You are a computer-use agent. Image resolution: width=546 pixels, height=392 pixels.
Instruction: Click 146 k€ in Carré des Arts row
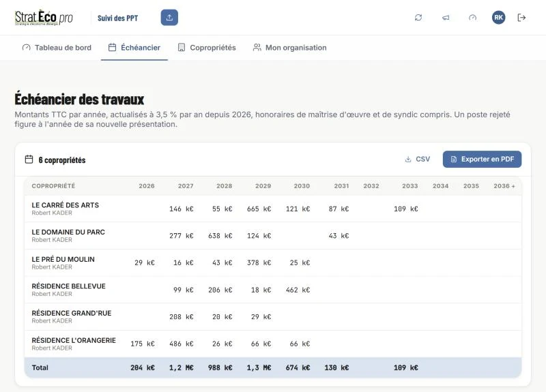[x=182, y=209]
